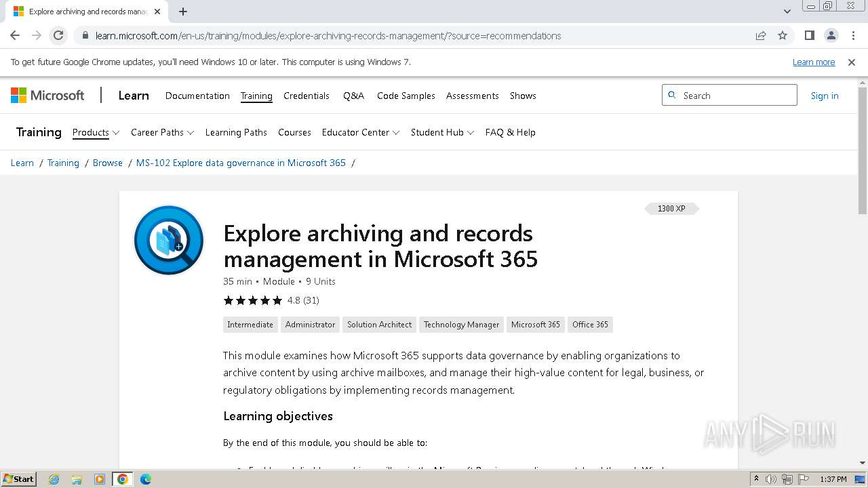Open site info with the lock icon

[85, 36]
